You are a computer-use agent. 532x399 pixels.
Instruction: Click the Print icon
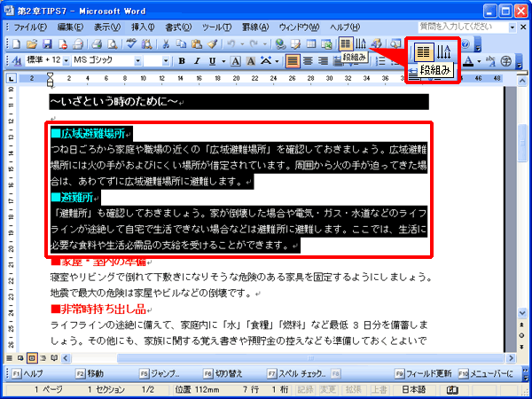coord(97,44)
